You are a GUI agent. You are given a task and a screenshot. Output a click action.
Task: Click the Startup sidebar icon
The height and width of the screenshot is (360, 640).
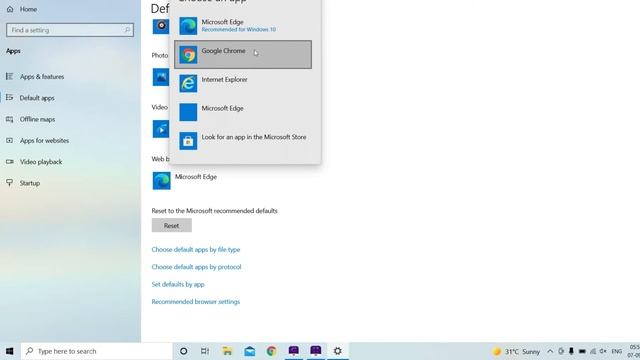(x=9, y=183)
